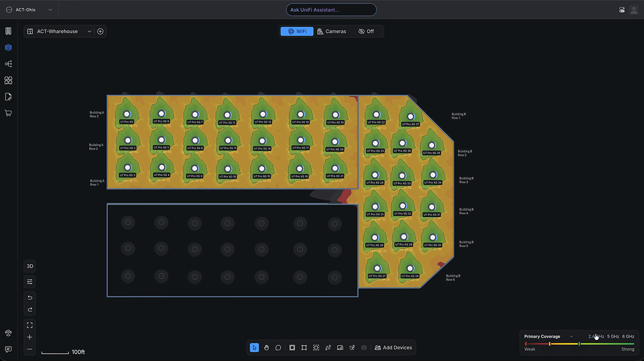Select access point U7 Pro XG 2
Viewport: 644px width, 361px height.
[128, 141]
